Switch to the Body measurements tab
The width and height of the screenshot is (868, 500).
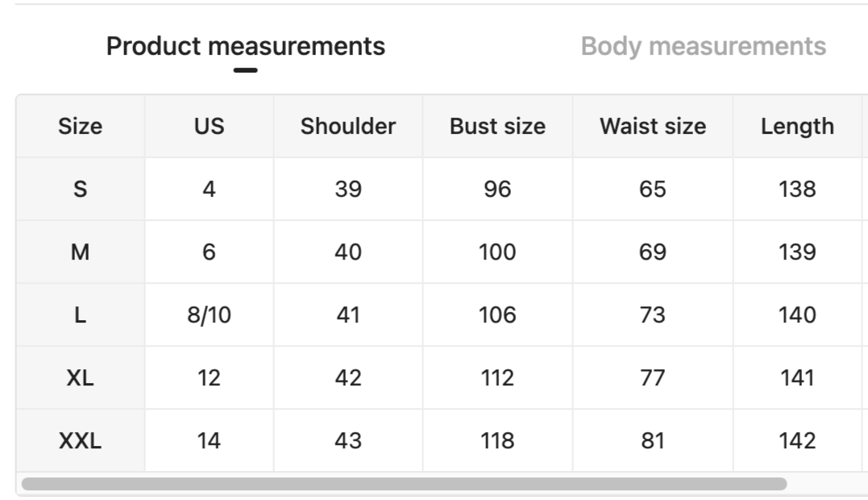703,47
